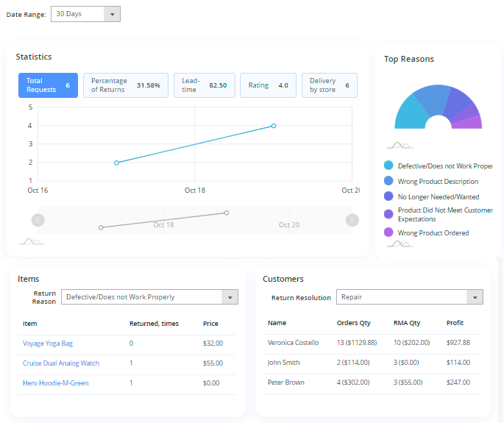
Task: Toggle the Wrong Product Description legend entry
Action: click(437, 182)
